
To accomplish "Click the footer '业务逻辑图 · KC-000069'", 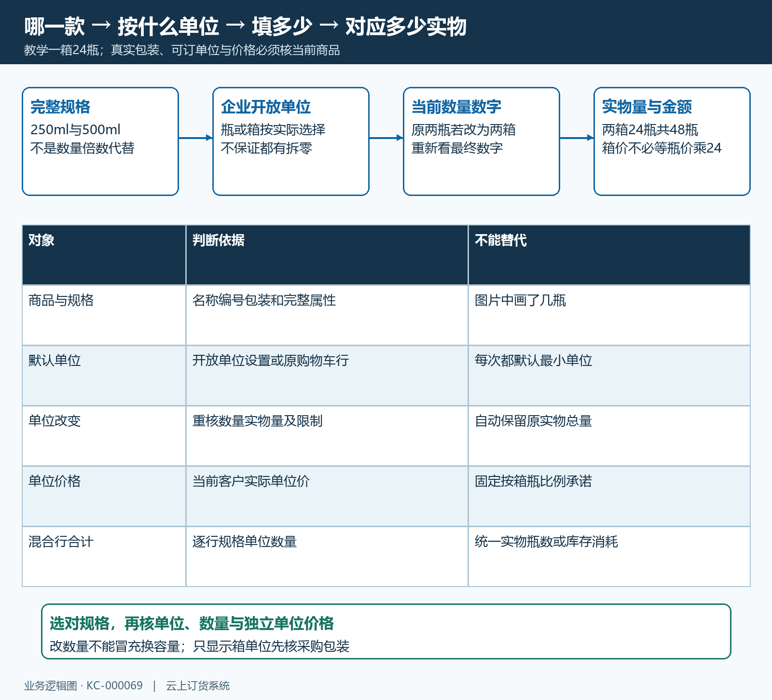I will pyautogui.click(x=83, y=686).
